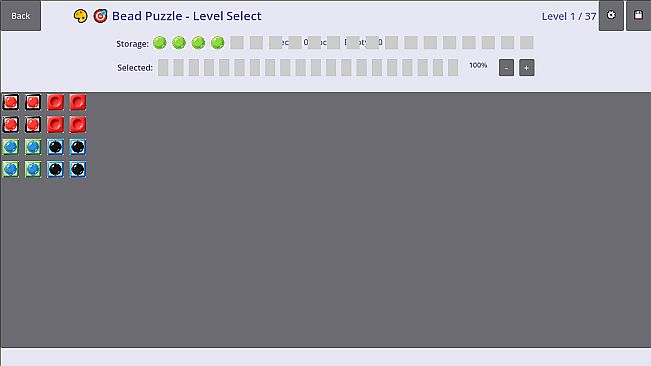This screenshot has height=366, width=651.
Task: Click the red target icon
Action: pyautogui.click(x=100, y=16)
